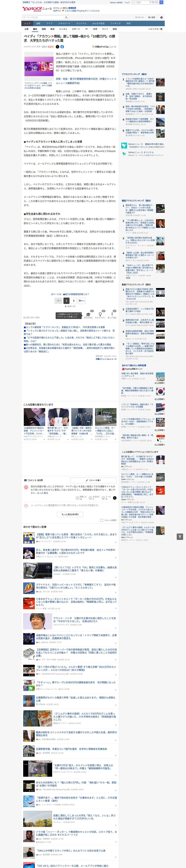Focus the web search input field
Screen dimensions: 186x868
[140, 2]
